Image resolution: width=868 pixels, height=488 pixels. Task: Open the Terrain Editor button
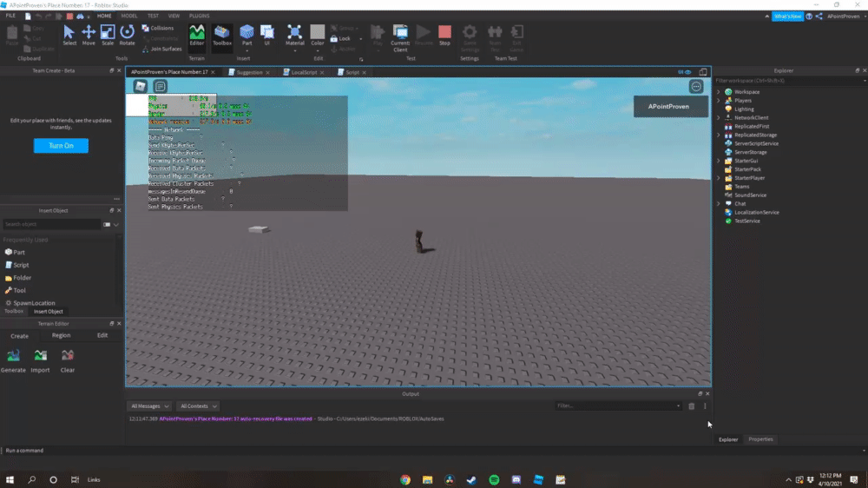coord(196,35)
